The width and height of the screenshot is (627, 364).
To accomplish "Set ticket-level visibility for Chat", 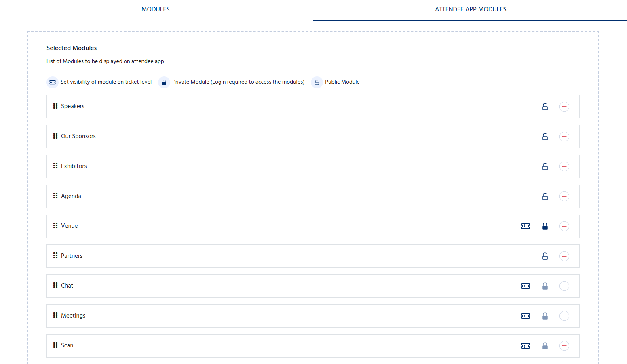I will pyautogui.click(x=526, y=286).
